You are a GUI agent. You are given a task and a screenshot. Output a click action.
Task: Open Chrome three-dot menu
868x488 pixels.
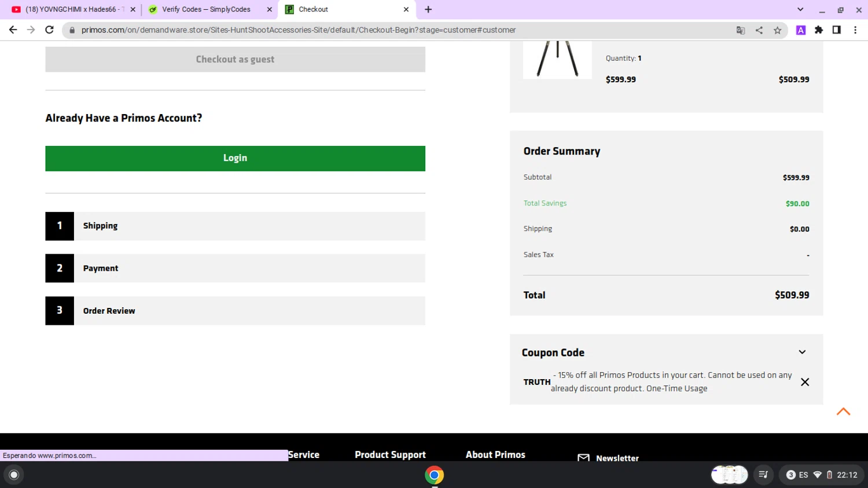point(855,30)
